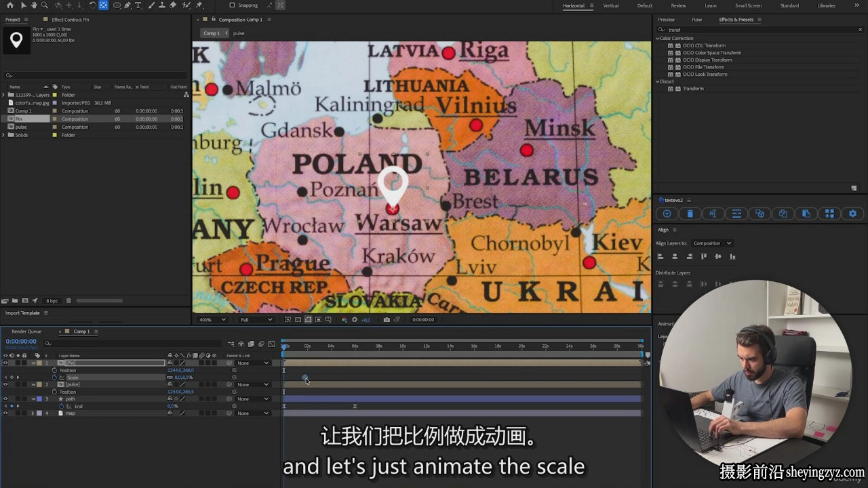Select the Hand tool
Screen dimensions: 868x488
pyautogui.click(x=34, y=5)
